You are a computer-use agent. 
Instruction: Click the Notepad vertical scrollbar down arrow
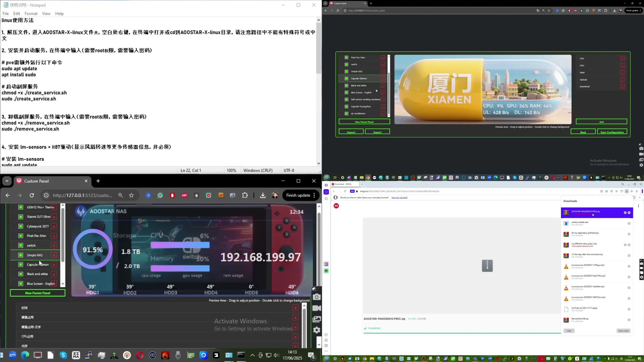click(319, 163)
